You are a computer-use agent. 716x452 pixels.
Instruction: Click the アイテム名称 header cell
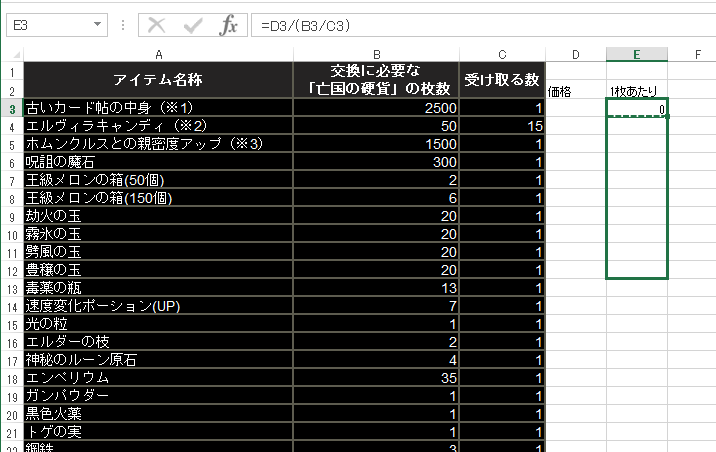[158, 80]
